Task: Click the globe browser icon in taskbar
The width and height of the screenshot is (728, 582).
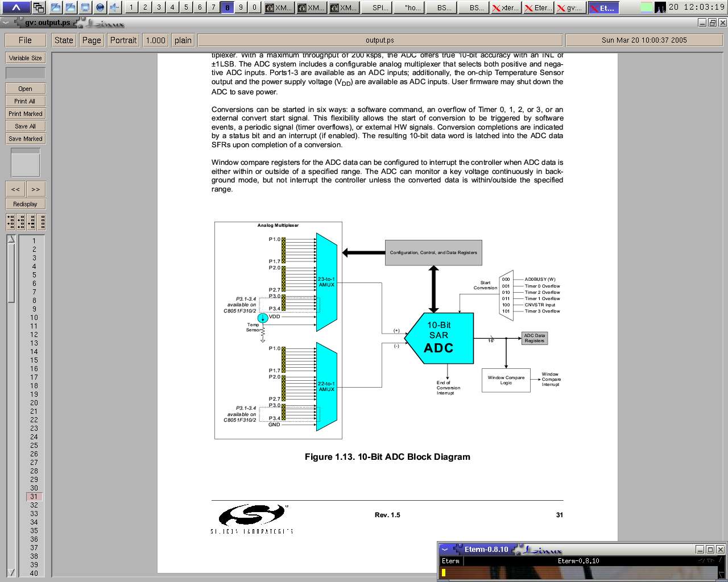Action: (100, 7)
